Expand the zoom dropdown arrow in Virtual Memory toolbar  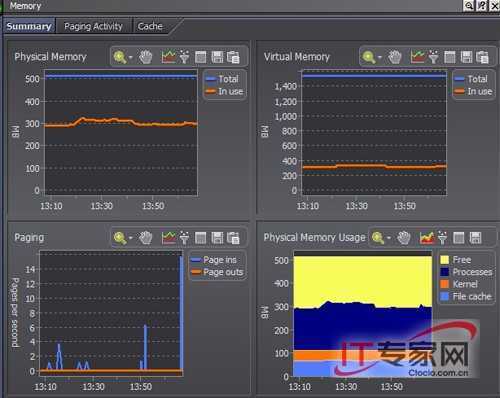tap(380, 58)
